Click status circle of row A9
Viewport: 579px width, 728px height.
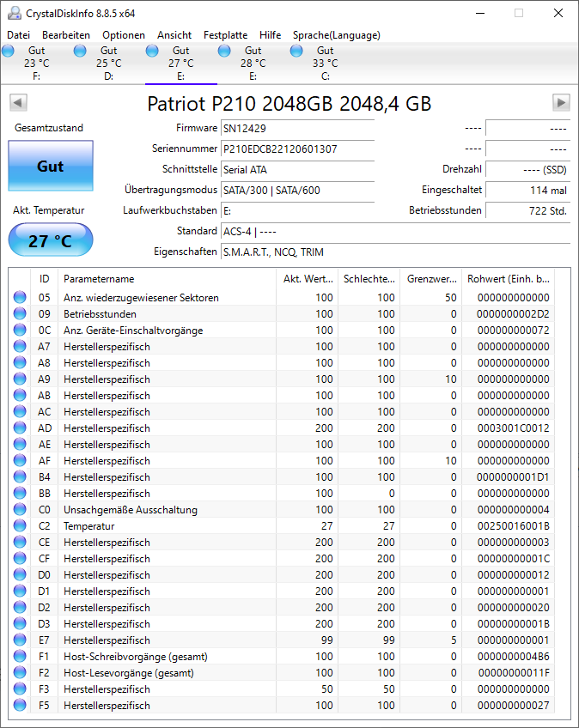coord(20,379)
